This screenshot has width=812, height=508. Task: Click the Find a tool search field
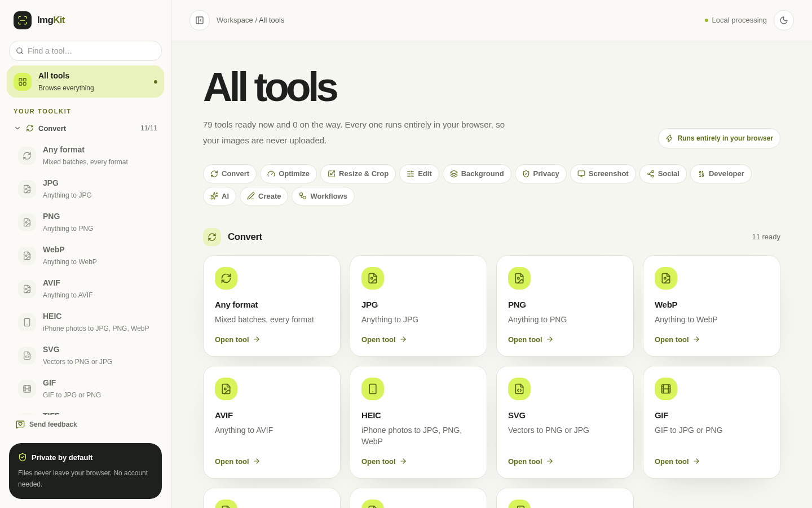click(x=85, y=51)
